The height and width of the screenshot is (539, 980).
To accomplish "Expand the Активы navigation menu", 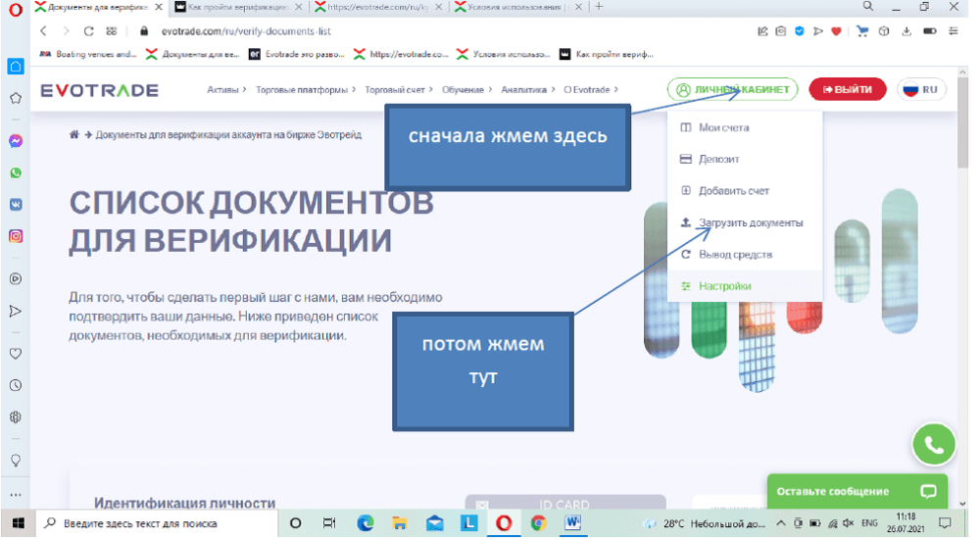I will [226, 90].
